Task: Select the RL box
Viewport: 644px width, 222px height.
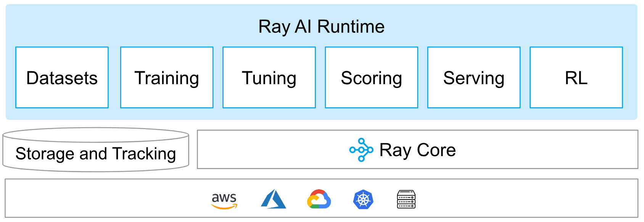Action: 576,77
